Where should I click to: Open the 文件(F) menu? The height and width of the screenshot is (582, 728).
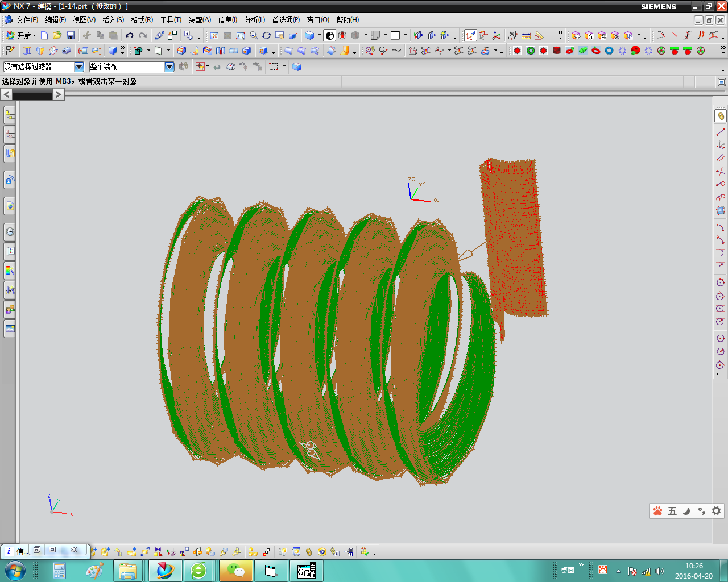tap(27, 20)
